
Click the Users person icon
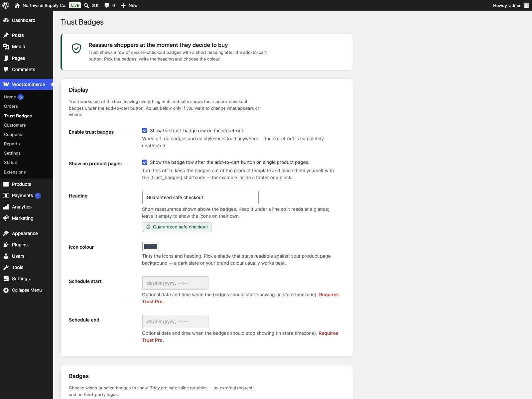6,256
